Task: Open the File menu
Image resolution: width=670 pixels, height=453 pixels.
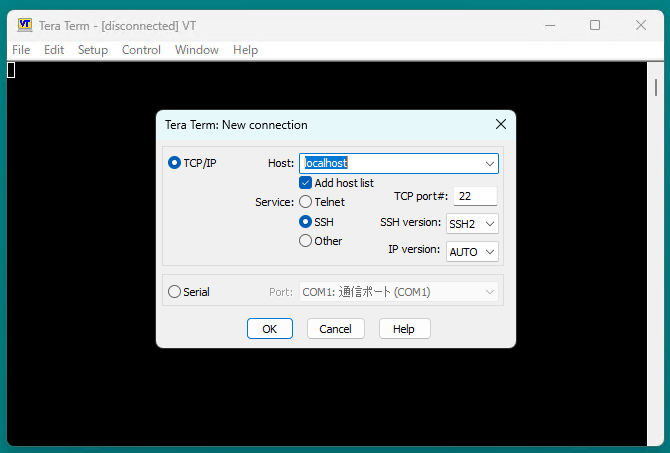Action: [21, 50]
